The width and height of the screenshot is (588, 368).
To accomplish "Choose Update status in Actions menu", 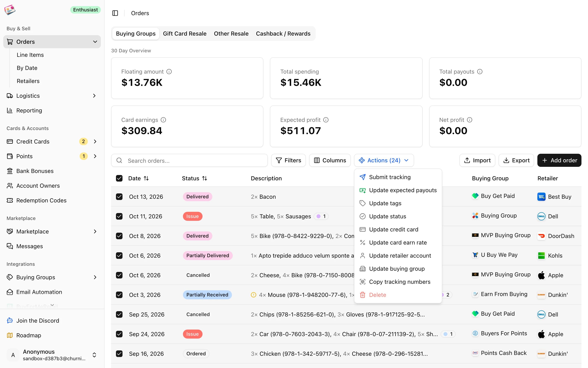I will (398, 216).
